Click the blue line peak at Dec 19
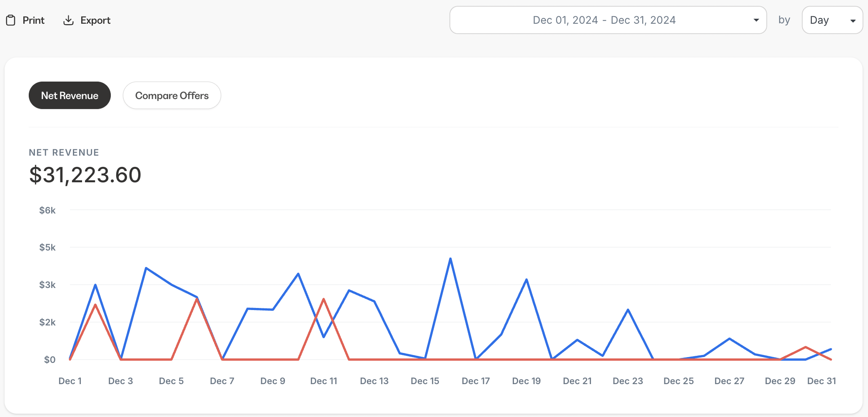The image size is (868, 417). (526, 280)
